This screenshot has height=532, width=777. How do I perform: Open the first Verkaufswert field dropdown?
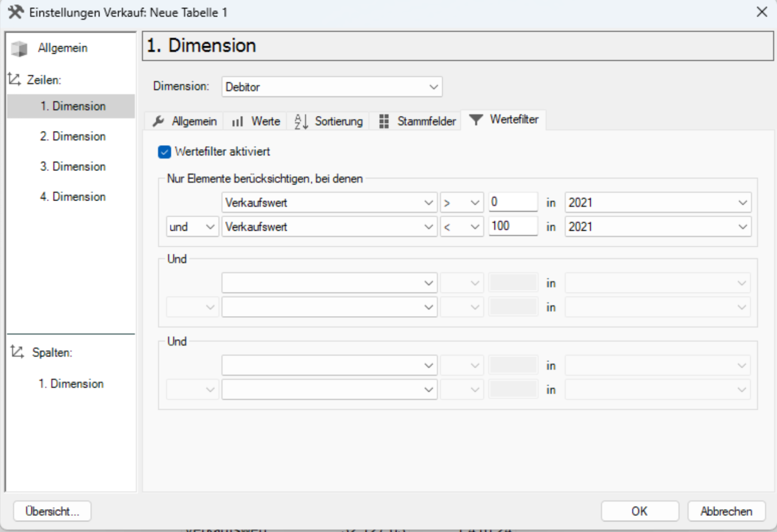329,202
